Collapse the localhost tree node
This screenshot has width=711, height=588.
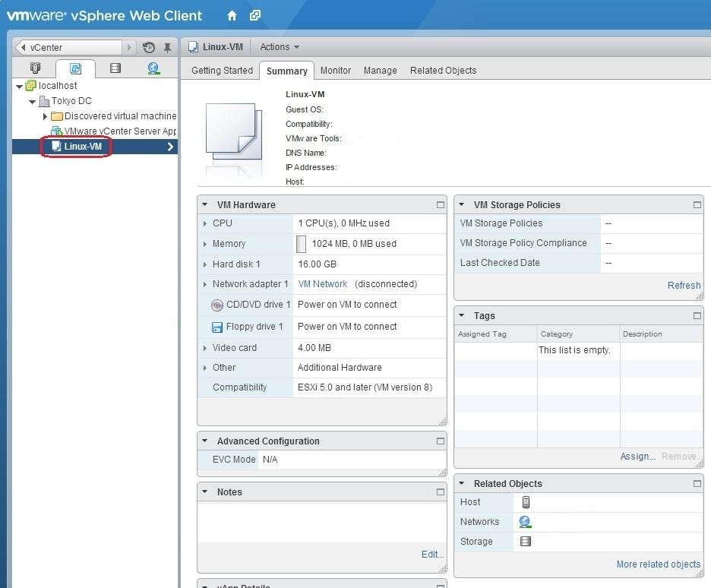pyautogui.click(x=19, y=86)
